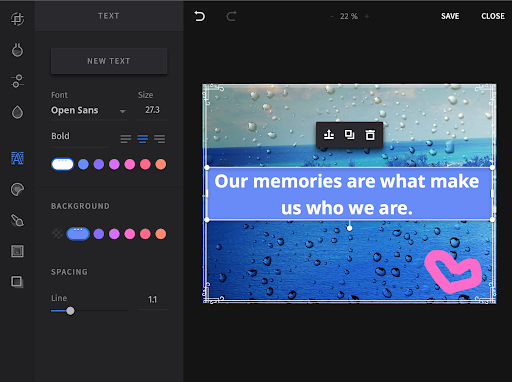Click the Undo arrow
This screenshot has height=382, width=512.
[200, 16]
